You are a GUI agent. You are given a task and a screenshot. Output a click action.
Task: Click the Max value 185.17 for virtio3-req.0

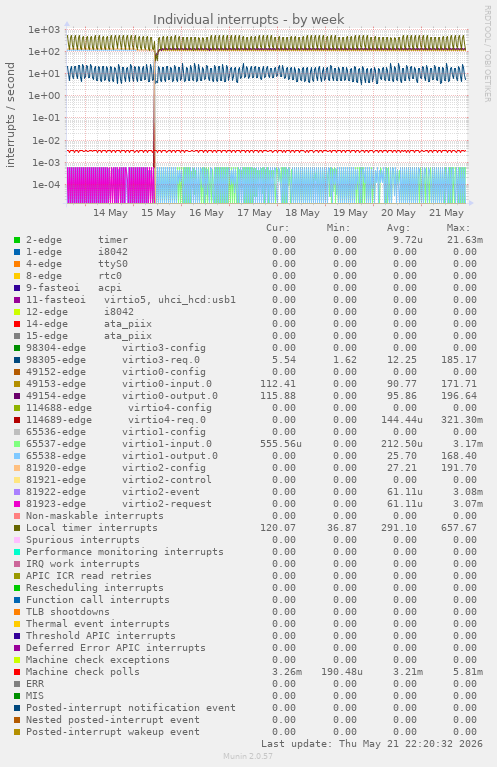(x=458, y=360)
